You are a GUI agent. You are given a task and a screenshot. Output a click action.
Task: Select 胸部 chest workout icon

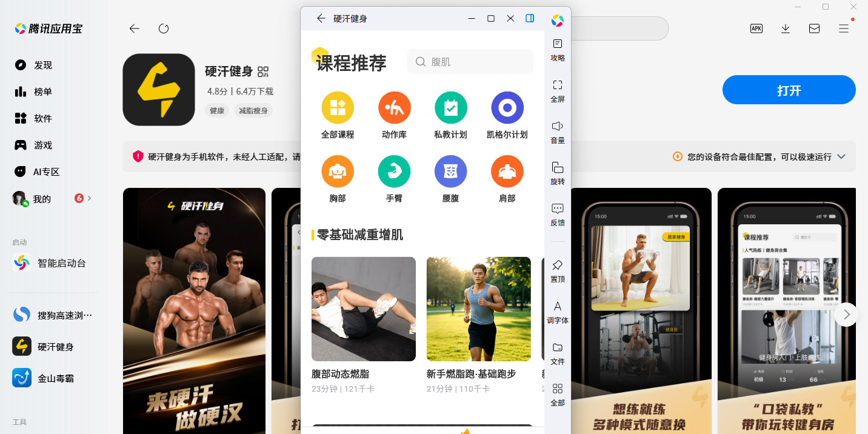338,172
